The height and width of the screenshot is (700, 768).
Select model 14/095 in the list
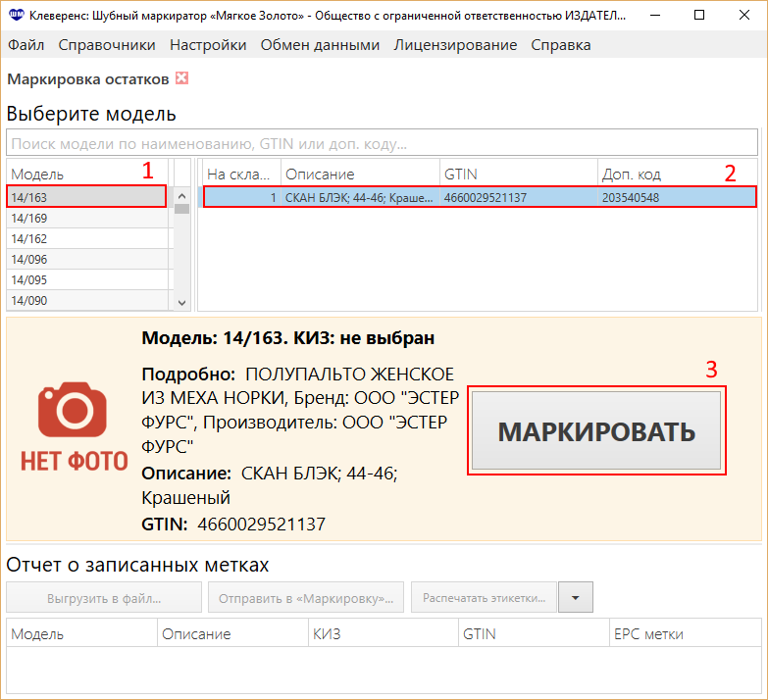pyautogui.click(x=86, y=279)
